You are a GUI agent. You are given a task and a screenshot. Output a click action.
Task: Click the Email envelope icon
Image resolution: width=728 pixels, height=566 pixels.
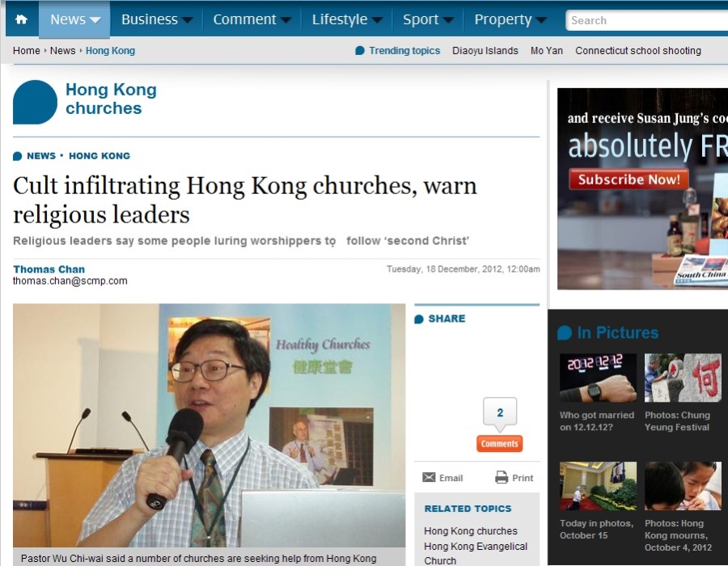point(429,477)
